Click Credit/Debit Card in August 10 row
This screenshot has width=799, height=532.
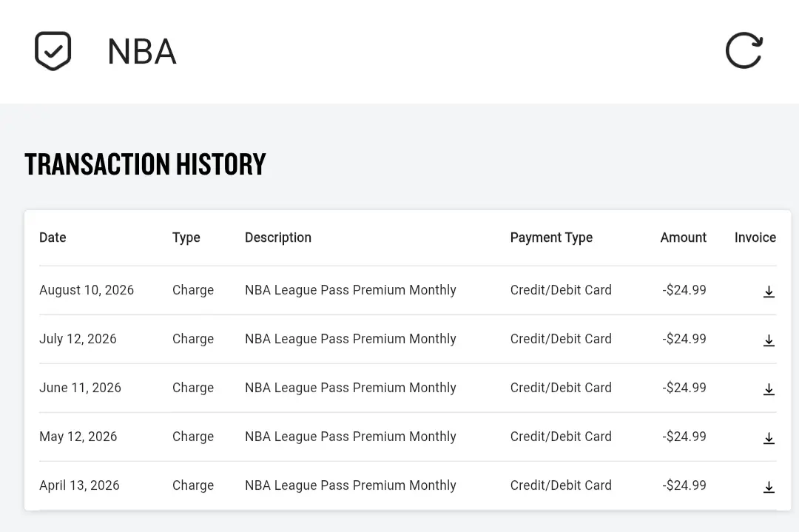click(x=561, y=290)
